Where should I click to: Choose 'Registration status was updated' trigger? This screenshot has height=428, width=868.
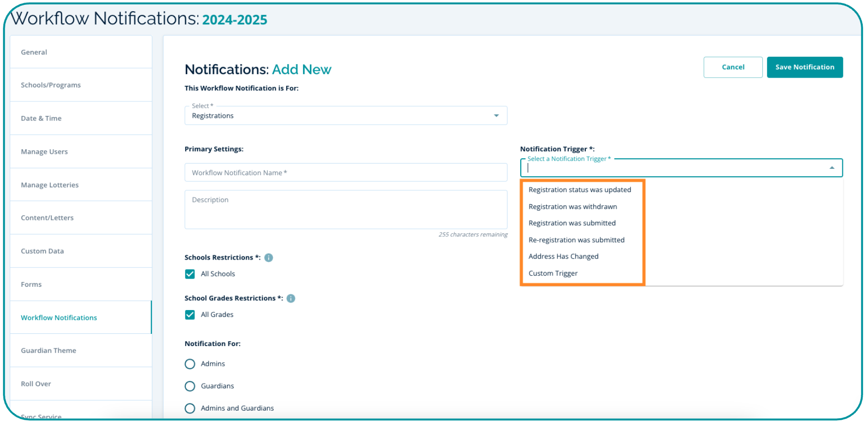(x=579, y=190)
